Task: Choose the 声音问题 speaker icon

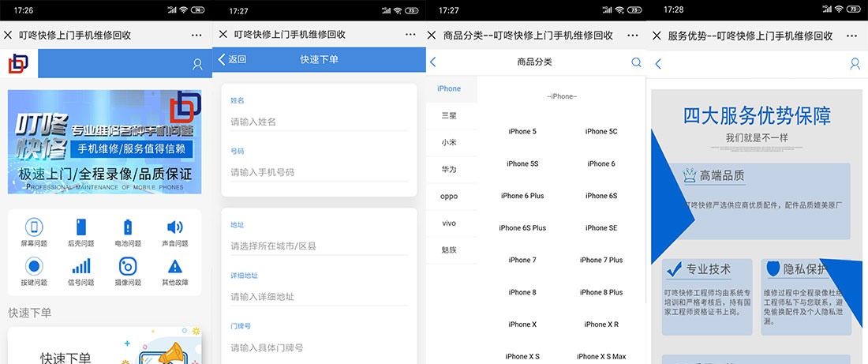Action: tap(175, 227)
